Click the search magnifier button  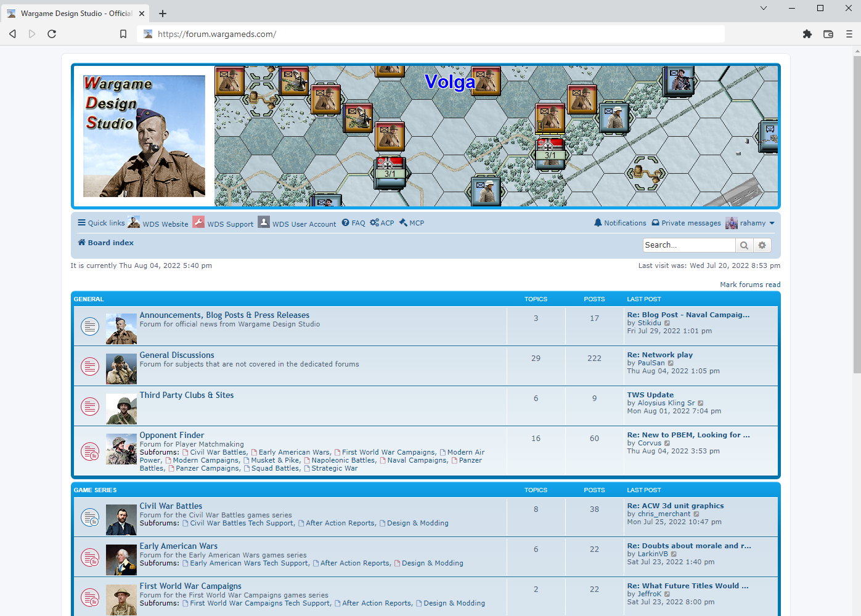744,245
